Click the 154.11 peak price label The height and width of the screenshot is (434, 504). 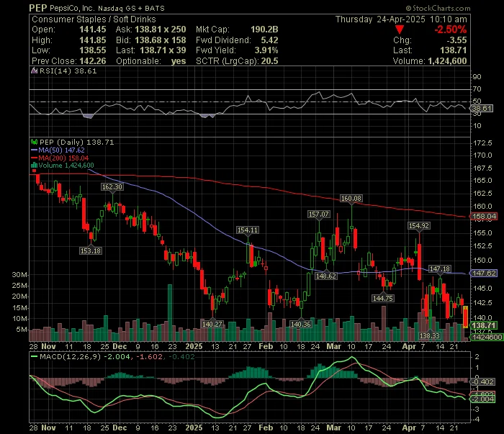[248, 230]
